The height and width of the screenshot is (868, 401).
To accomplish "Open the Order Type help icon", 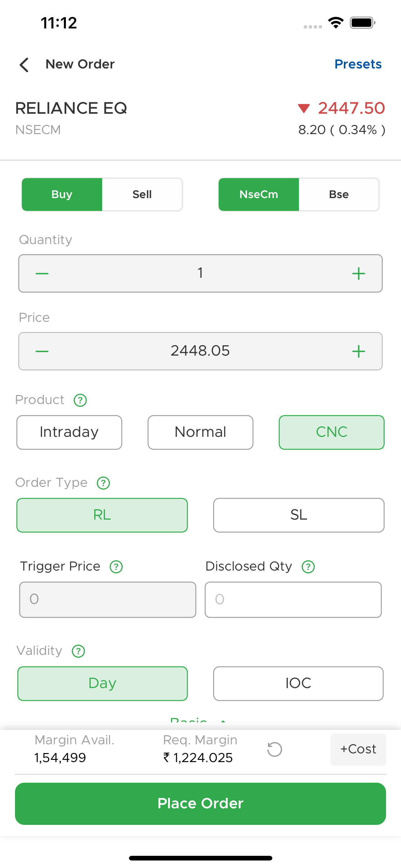I will pyautogui.click(x=103, y=483).
